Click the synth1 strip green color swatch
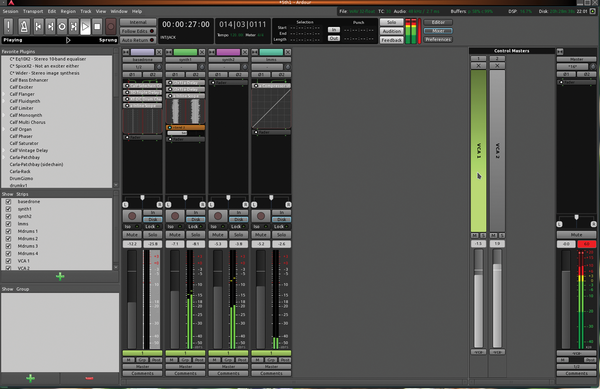 click(x=185, y=52)
